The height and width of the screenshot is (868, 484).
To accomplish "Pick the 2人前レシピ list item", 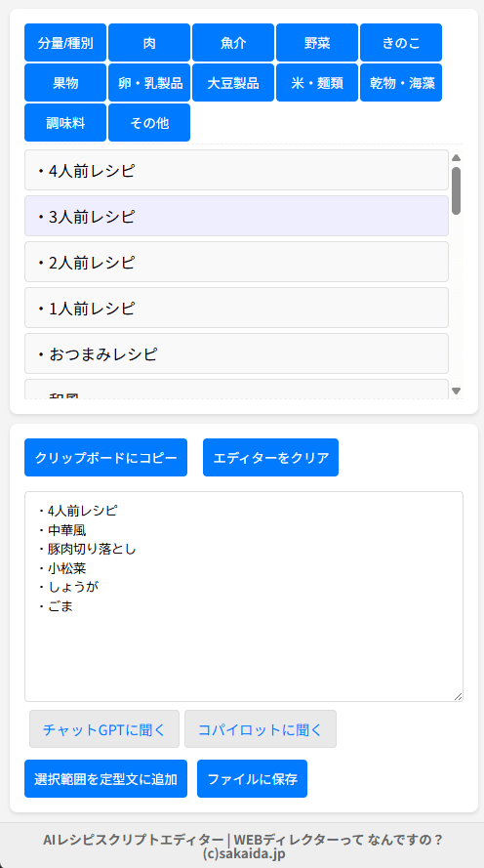I will tap(237, 262).
